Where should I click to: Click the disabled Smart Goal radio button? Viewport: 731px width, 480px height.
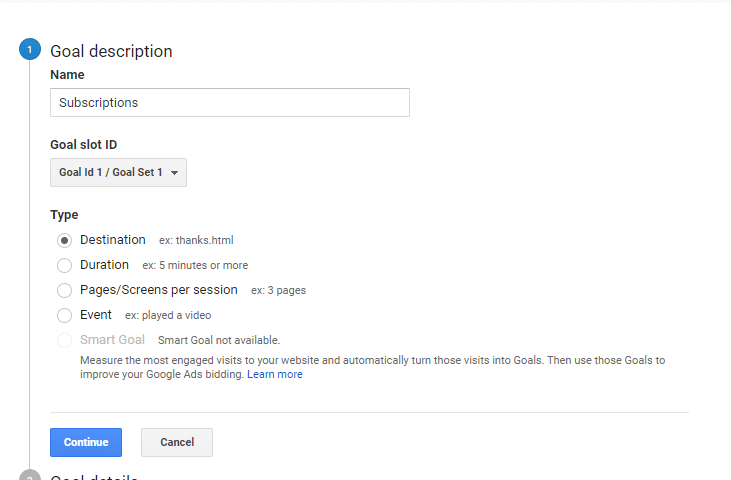(64, 340)
